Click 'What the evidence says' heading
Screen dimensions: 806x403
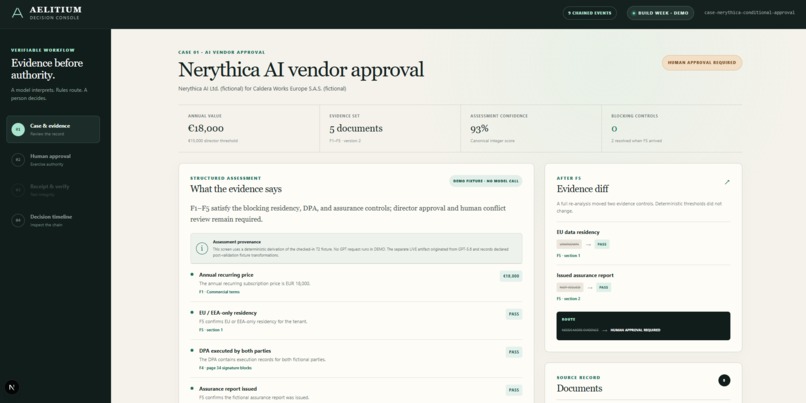click(236, 189)
